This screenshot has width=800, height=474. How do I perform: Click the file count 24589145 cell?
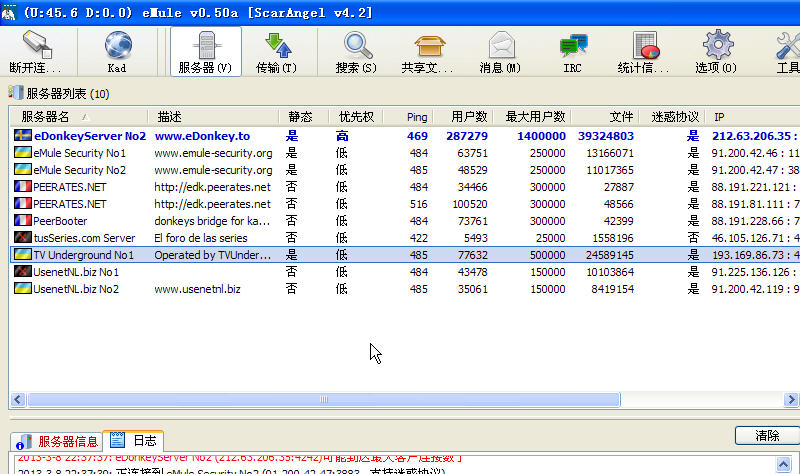[x=610, y=255]
